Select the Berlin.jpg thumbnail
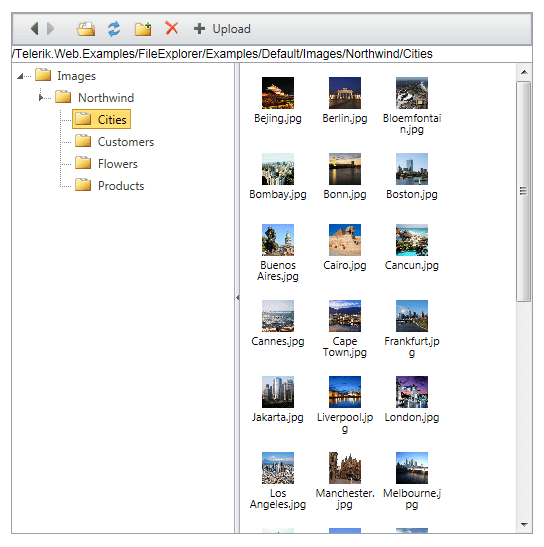Image resolution: width=544 pixels, height=547 pixels. 345,93
